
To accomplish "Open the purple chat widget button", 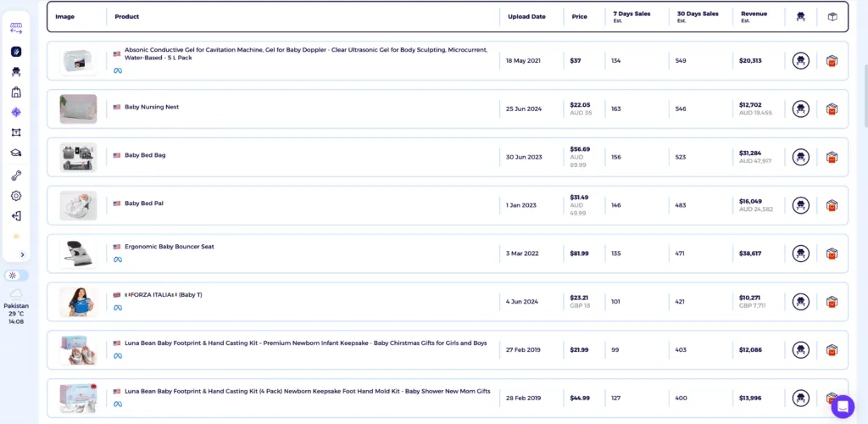I will coord(843,406).
